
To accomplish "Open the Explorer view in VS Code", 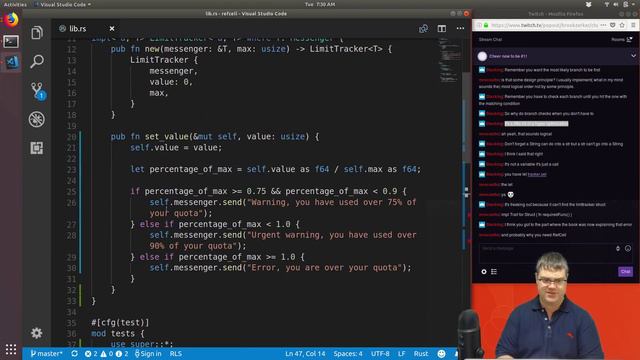I will (37, 33).
